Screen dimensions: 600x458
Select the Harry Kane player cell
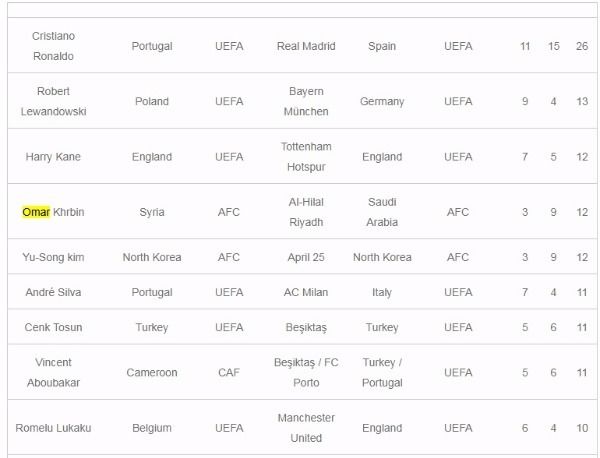click(x=53, y=157)
